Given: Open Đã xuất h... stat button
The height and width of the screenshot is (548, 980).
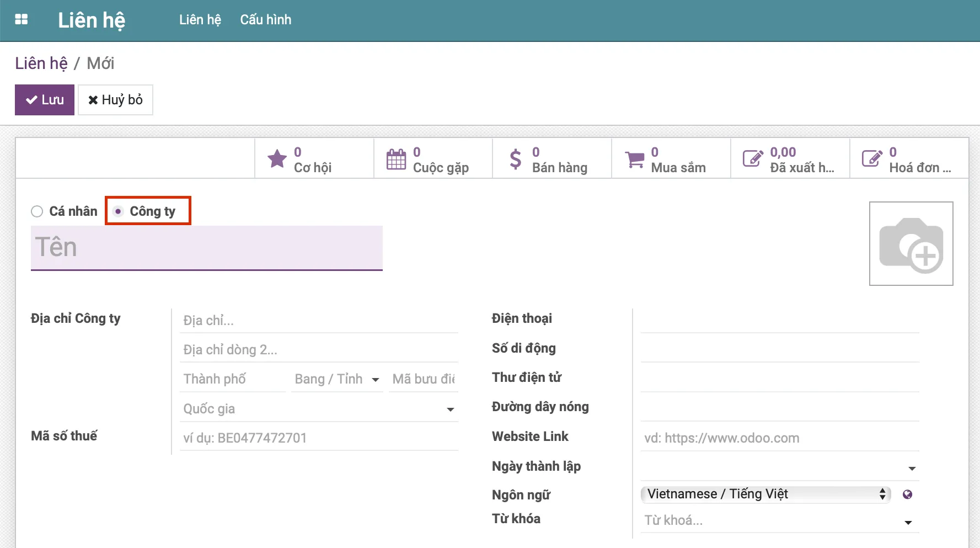Looking at the screenshot, I should pyautogui.click(x=790, y=158).
